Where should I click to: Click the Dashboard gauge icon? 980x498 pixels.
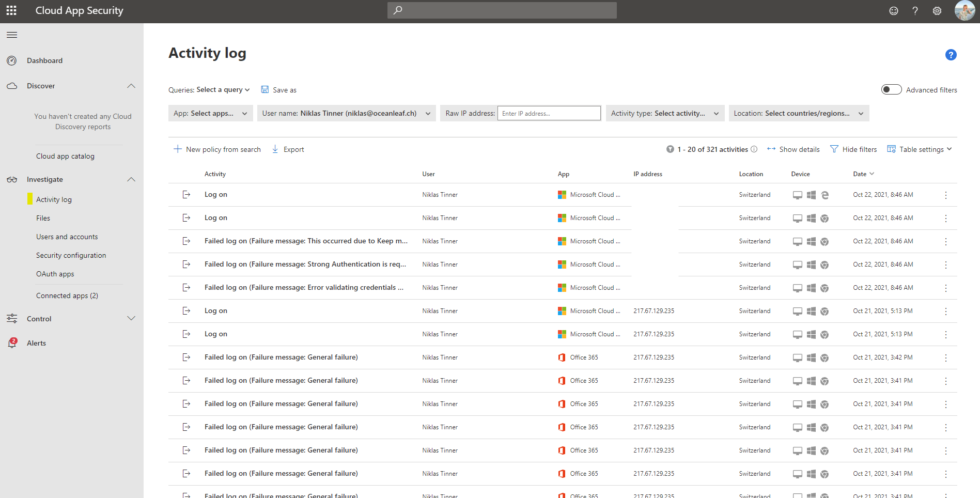click(12, 60)
